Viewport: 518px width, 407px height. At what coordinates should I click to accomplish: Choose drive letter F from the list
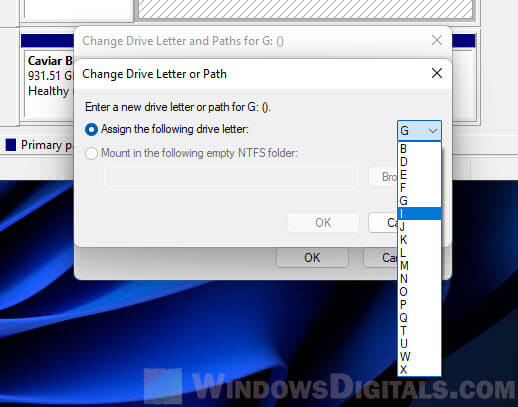pos(419,188)
